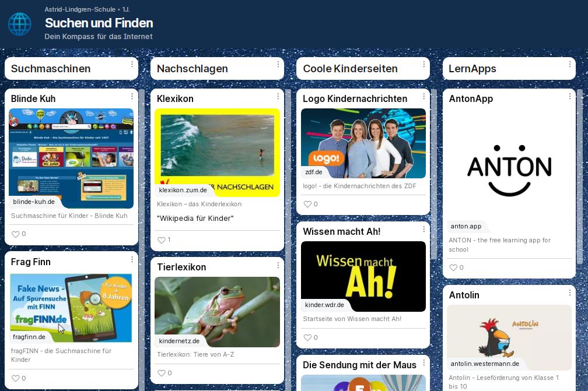The height and width of the screenshot is (391, 588).
Task: Like the Klexikon post with heart
Action: point(162,240)
